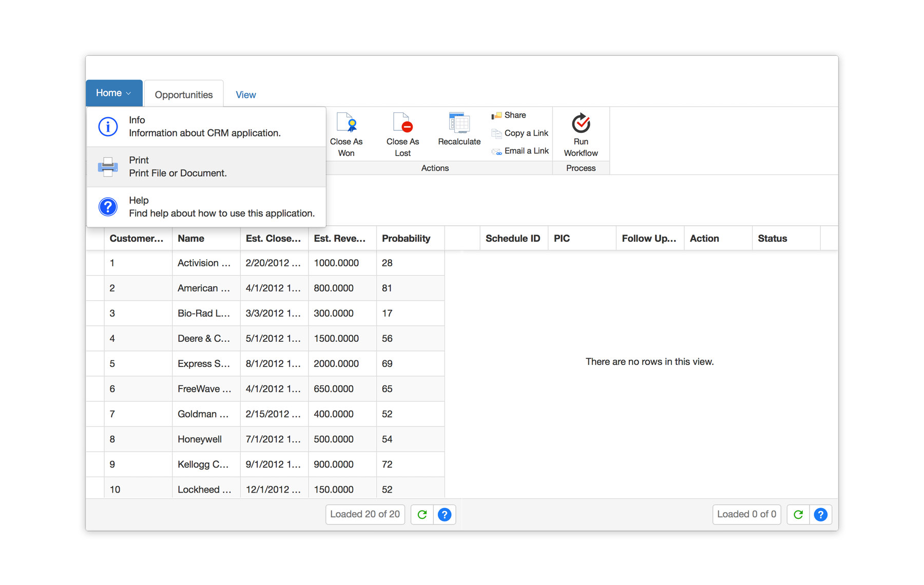Open help for the left grid footer

click(445, 514)
